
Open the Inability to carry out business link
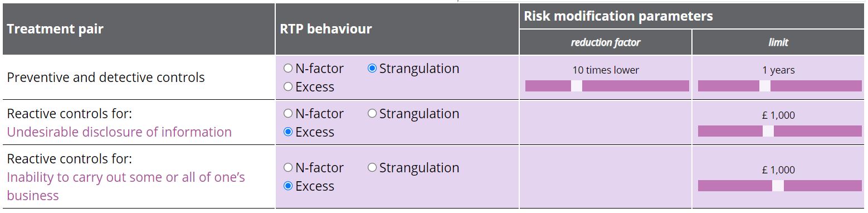pyautogui.click(x=126, y=186)
